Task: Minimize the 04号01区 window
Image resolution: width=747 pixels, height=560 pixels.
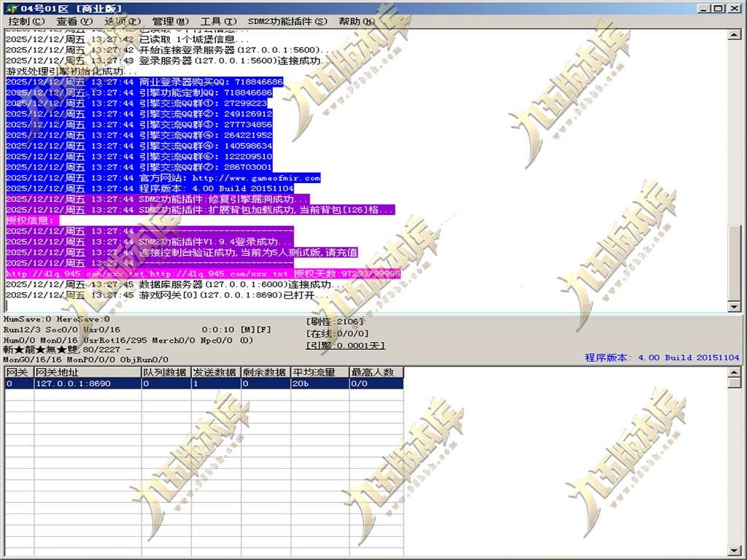Action: 704,8
